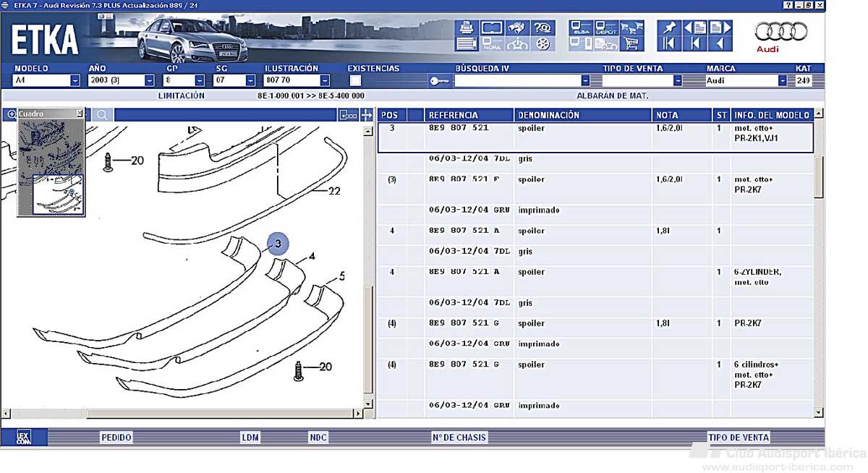Click the NORA icon
The image size is (868, 473).
492,44
